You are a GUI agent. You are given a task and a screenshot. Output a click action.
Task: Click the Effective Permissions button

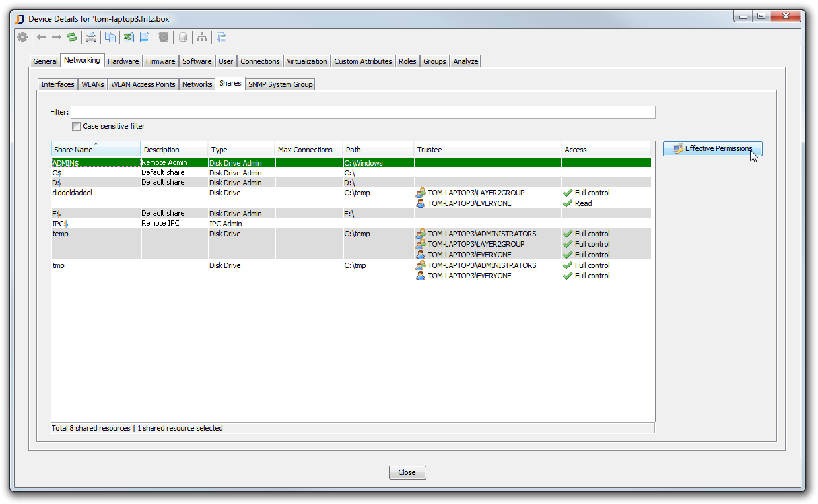[712, 148]
